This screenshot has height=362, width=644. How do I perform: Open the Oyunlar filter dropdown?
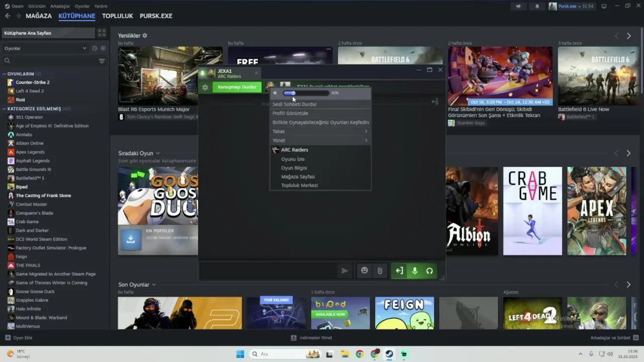45,48
